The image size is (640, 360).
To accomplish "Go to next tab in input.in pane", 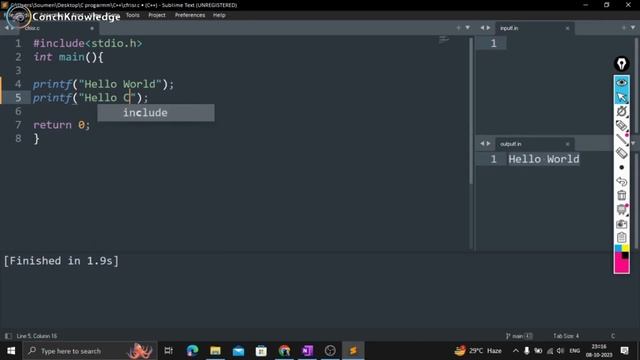I will point(488,28).
